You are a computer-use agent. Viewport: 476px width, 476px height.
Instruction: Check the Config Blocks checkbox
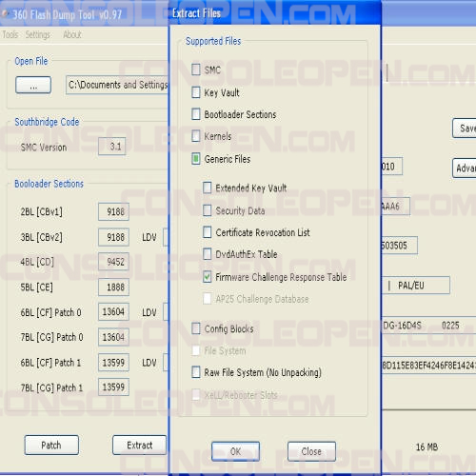(196, 328)
